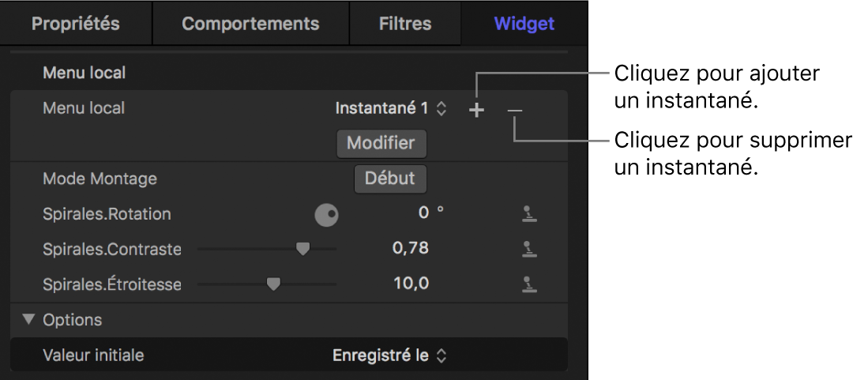The width and height of the screenshot is (868, 380).
Task: Click rig icon beside Spirales.Contraste
Action: click(x=530, y=249)
